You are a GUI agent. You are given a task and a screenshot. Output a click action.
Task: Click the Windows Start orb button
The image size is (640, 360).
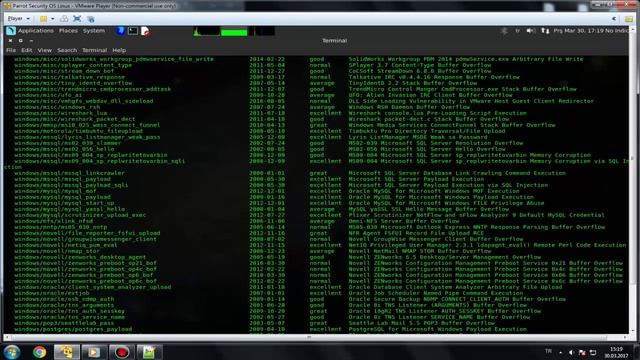pos(12,352)
